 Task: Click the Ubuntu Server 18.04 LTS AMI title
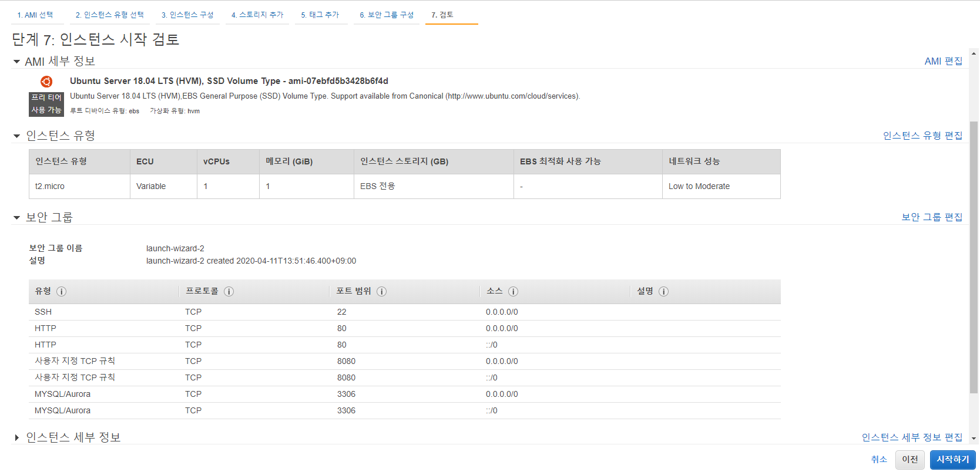229,81
